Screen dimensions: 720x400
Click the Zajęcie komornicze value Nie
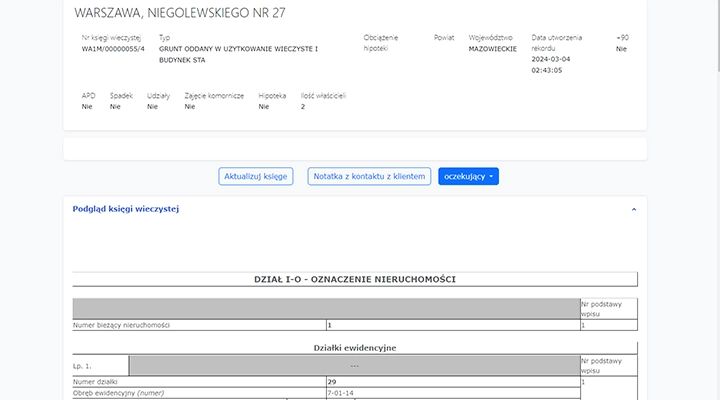pyautogui.click(x=190, y=106)
